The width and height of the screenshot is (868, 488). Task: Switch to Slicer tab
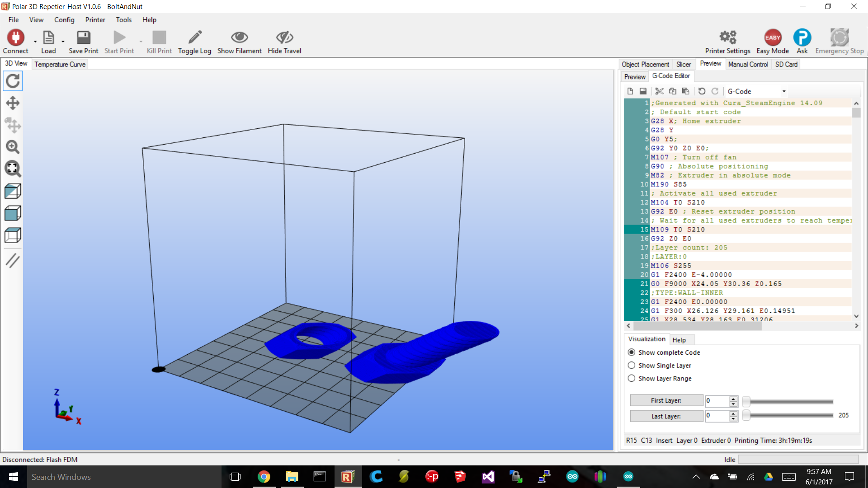pos(683,64)
